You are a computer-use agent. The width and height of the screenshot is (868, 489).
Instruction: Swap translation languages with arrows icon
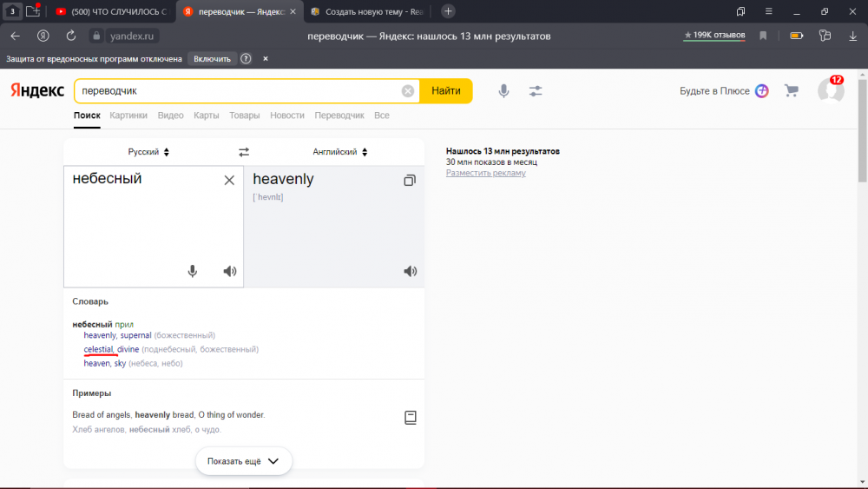(244, 152)
